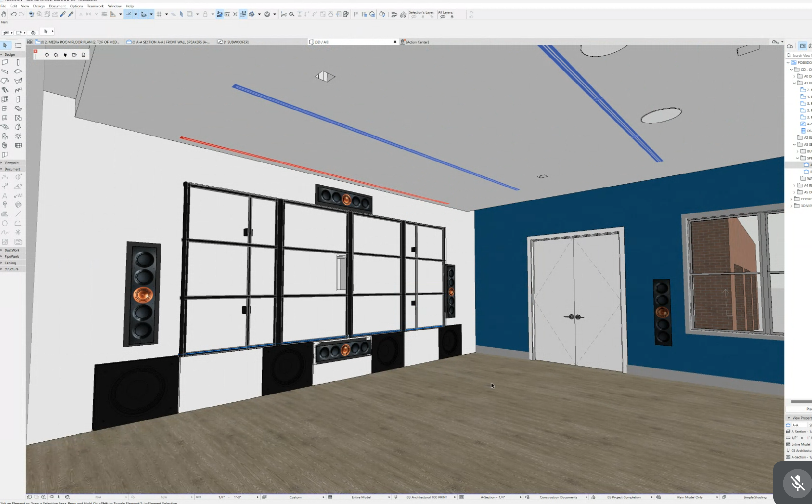Click the Undo arrow in toolbar
This screenshot has height=504, width=812.
(13, 14)
